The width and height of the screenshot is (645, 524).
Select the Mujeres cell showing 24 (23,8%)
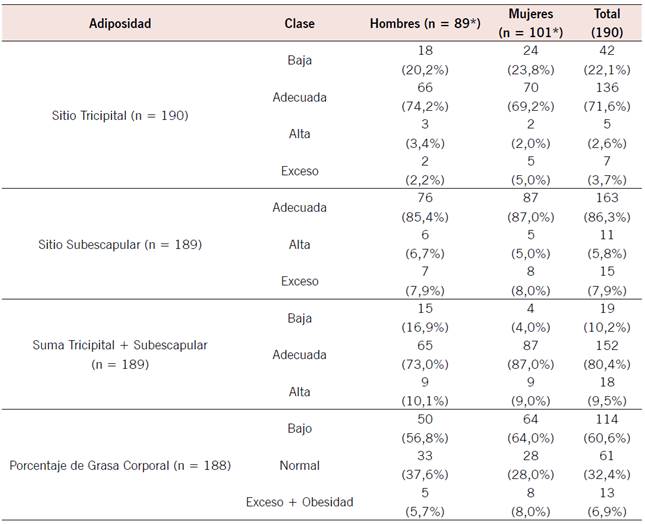coord(531,60)
